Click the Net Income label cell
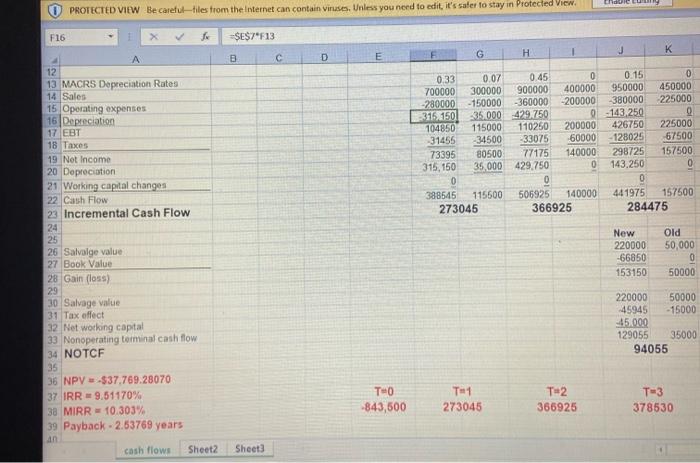 (x=87, y=159)
